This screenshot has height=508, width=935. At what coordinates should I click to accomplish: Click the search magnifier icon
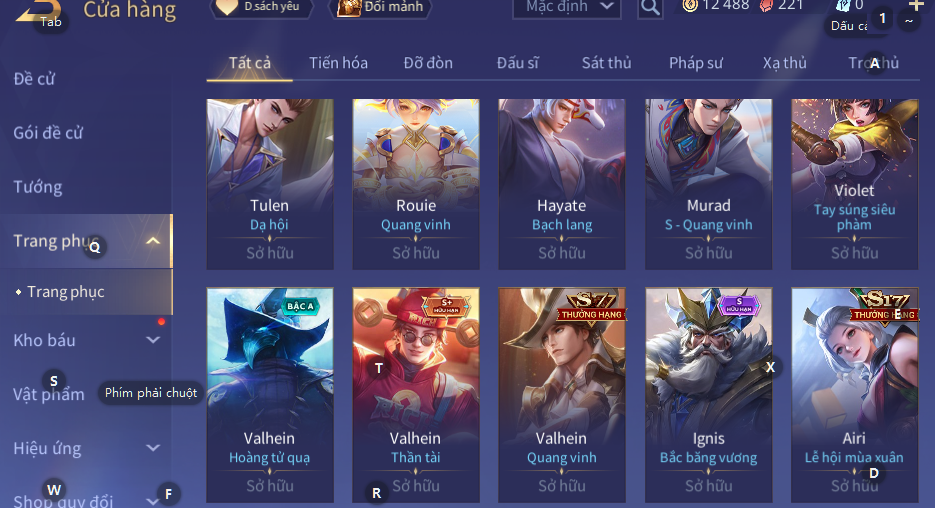click(650, 8)
